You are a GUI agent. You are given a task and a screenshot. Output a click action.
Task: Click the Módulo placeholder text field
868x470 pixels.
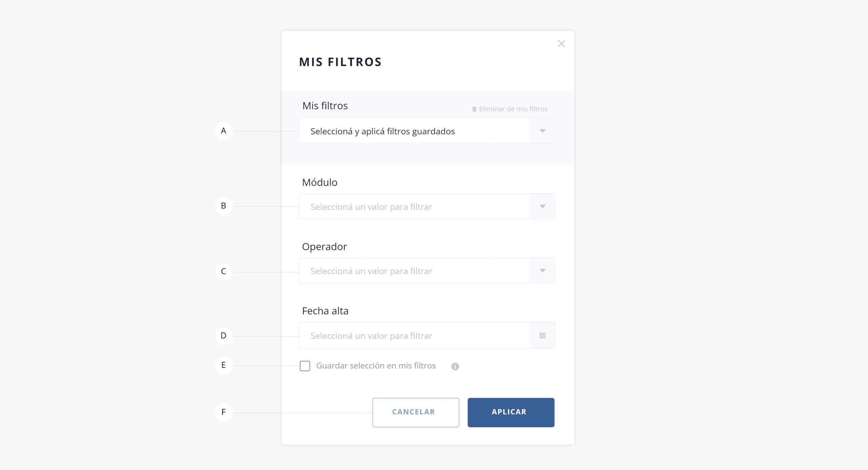(x=414, y=206)
